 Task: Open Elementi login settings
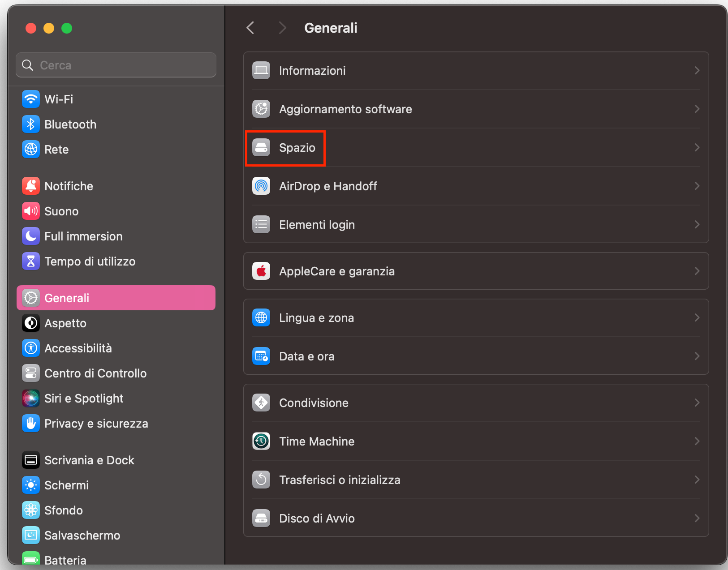[317, 224]
